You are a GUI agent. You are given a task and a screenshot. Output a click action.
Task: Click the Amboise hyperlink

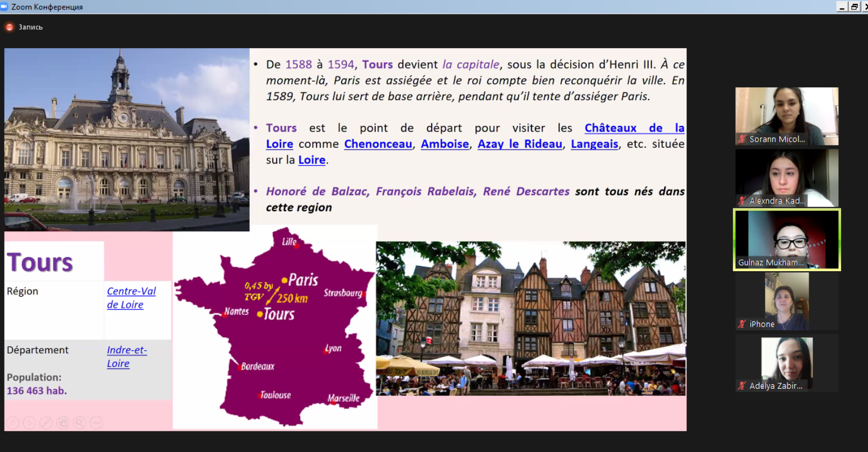pyautogui.click(x=445, y=144)
